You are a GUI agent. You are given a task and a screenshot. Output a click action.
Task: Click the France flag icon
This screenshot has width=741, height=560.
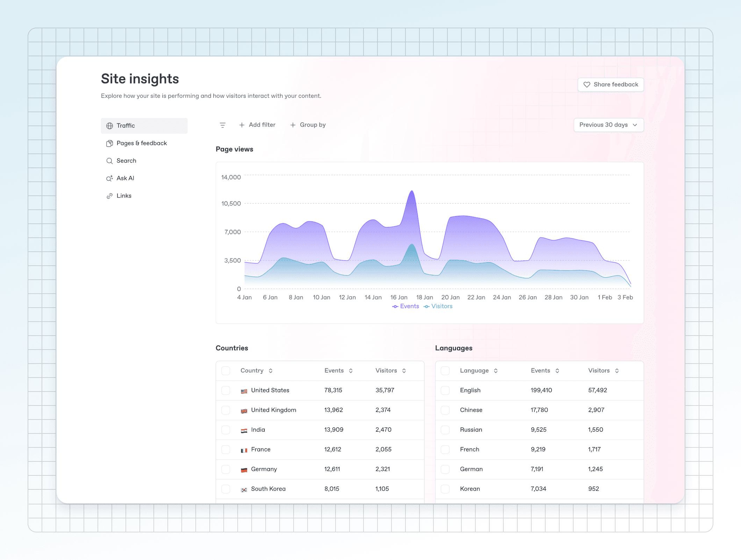244,450
